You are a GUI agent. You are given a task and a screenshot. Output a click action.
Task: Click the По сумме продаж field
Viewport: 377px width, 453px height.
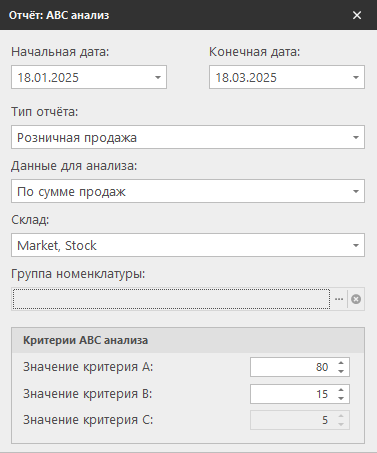(188, 191)
